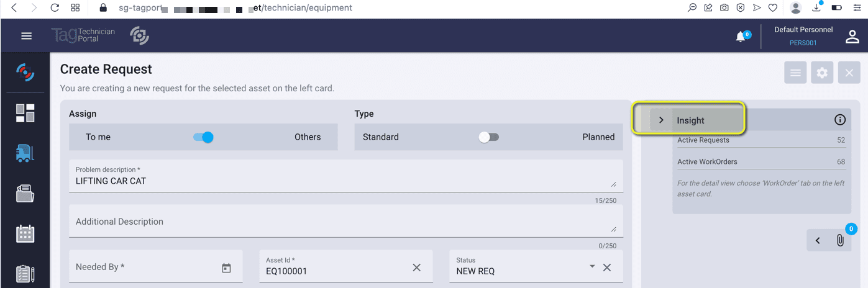Screen dimensions: 868x288
Task: Click the Asset Id input showing EQ100001
Action: tap(346, 267)
